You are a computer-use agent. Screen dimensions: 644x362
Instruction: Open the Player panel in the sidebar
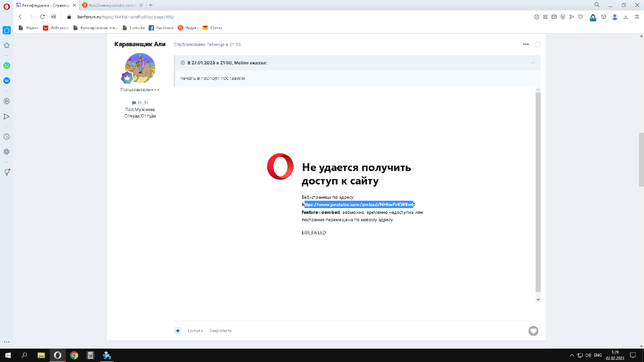[x=6, y=101]
